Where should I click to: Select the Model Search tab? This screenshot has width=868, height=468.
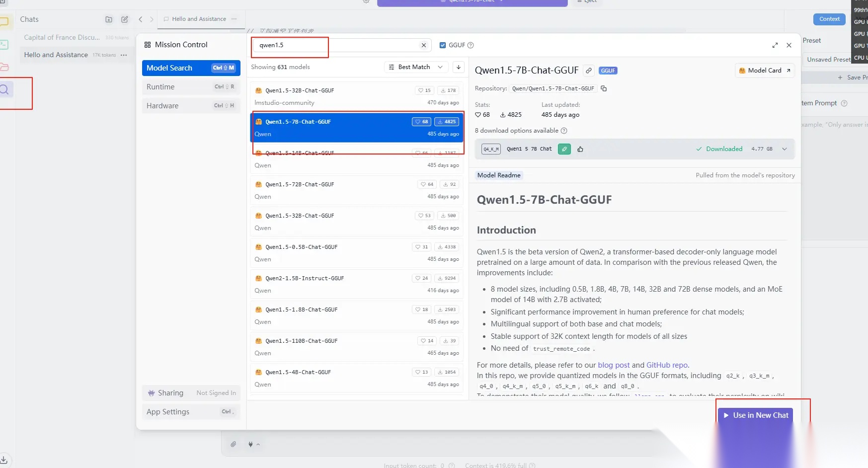coord(191,68)
